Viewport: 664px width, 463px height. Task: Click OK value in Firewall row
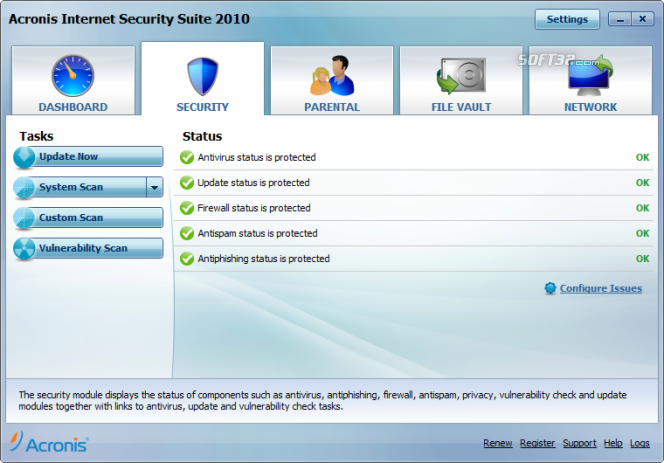click(642, 208)
